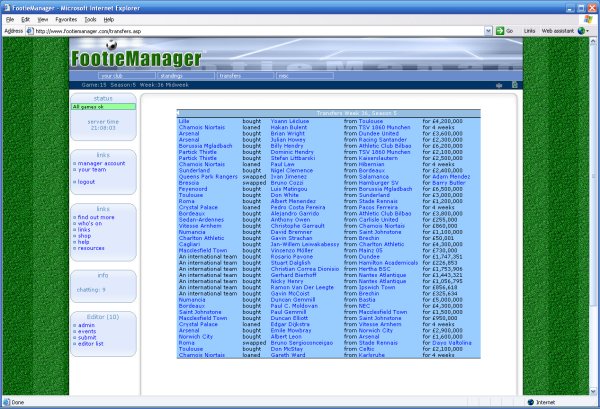Click the 'chatting: 9' info text
Image resolution: width=600 pixels, height=409 pixels.
[91, 290]
